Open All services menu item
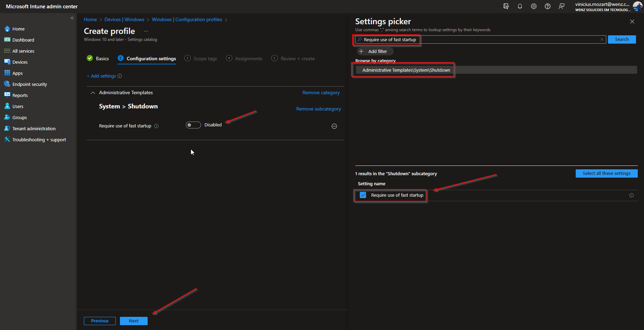644x330 pixels. (23, 51)
